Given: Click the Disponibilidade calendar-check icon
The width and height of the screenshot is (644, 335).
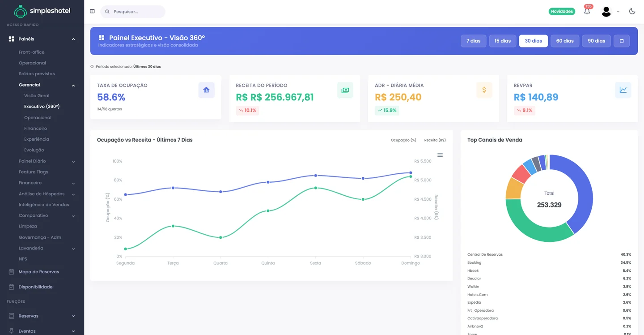Looking at the screenshot, I should point(12,287).
